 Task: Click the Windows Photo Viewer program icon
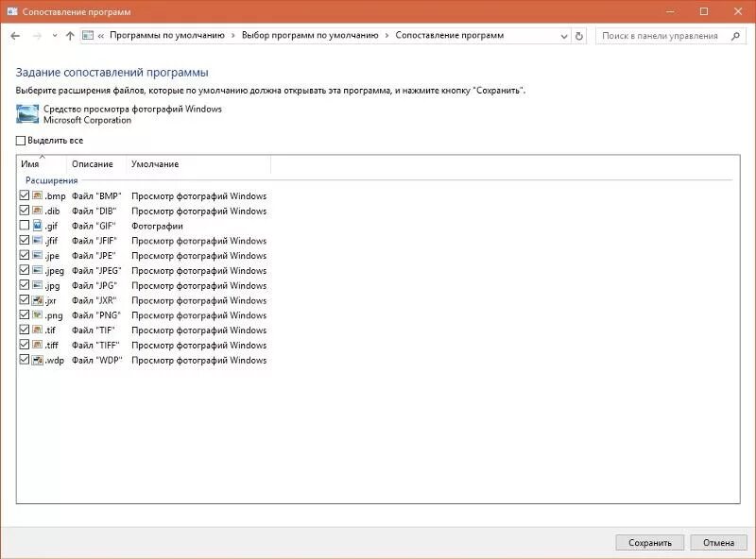pos(27,114)
